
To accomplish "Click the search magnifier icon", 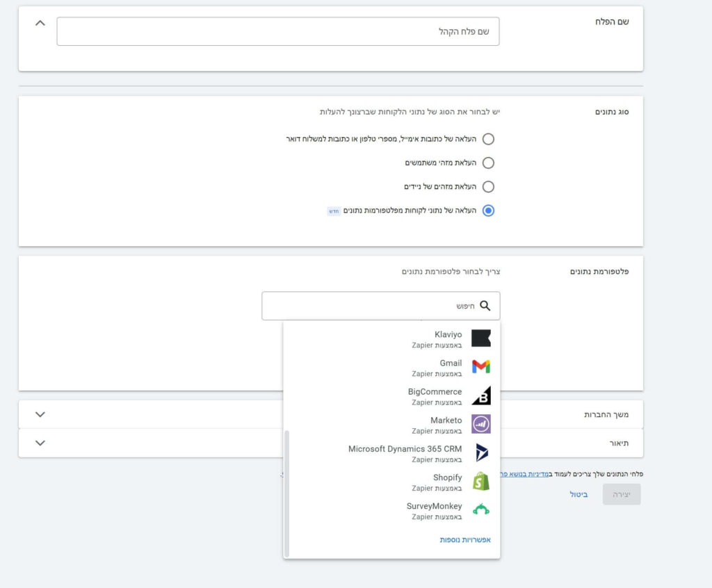I will coord(485,306).
